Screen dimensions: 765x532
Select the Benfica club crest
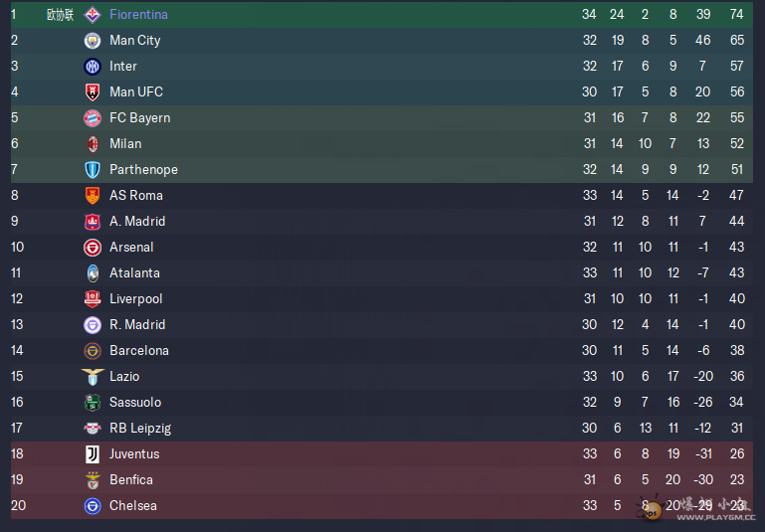[93, 480]
